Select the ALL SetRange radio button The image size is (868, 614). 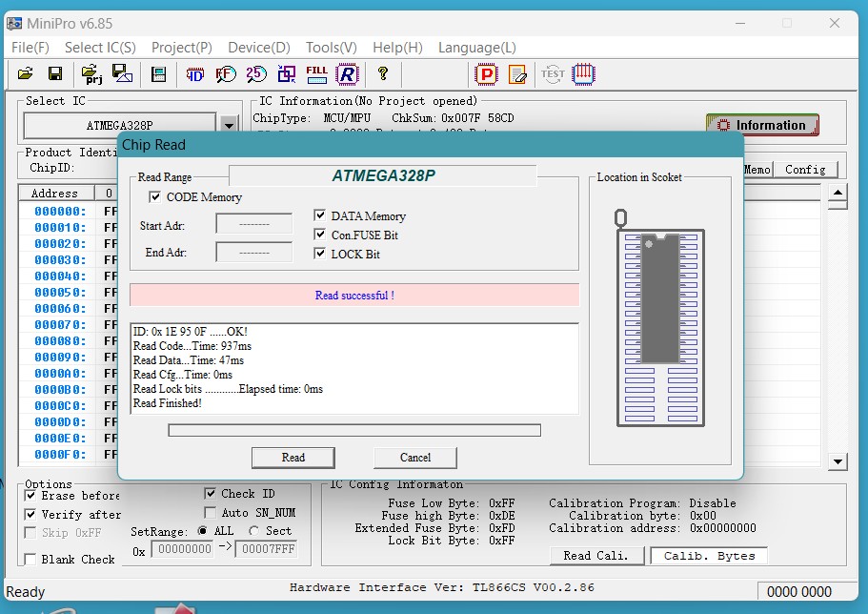point(203,531)
